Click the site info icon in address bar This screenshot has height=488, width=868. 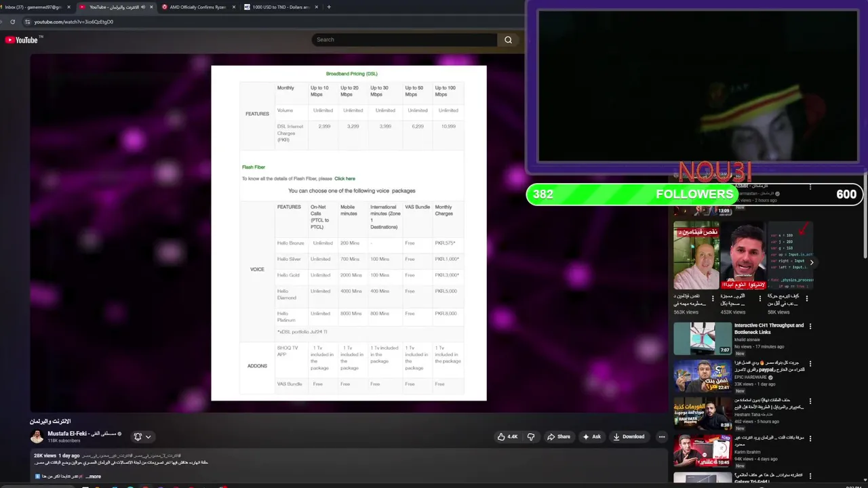point(27,22)
